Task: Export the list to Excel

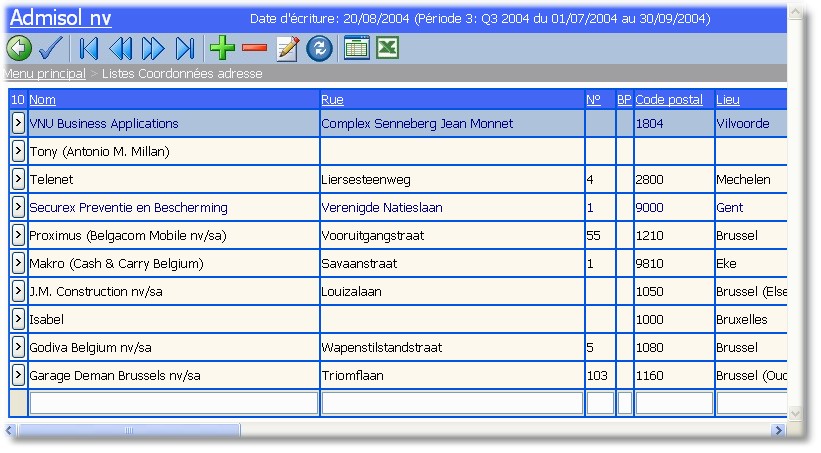Action: click(x=387, y=48)
